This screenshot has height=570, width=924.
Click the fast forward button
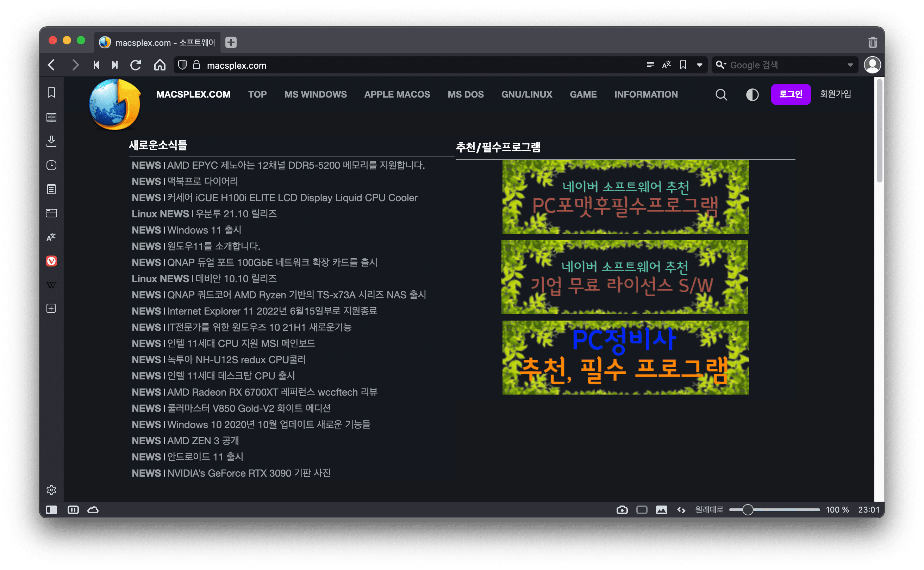[115, 65]
